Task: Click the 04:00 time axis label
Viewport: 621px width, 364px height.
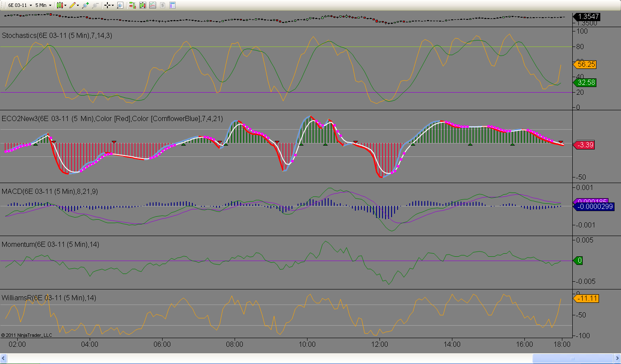Action: pyautogui.click(x=90, y=344)
